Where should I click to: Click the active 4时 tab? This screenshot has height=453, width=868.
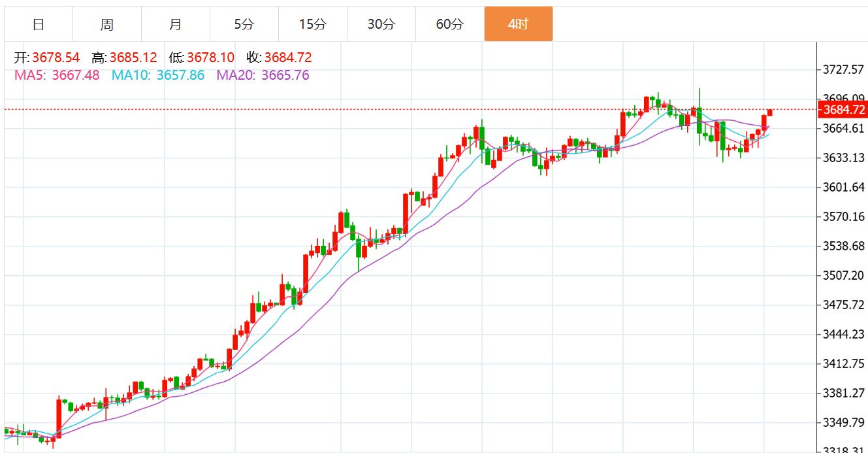tap(519, 25)
